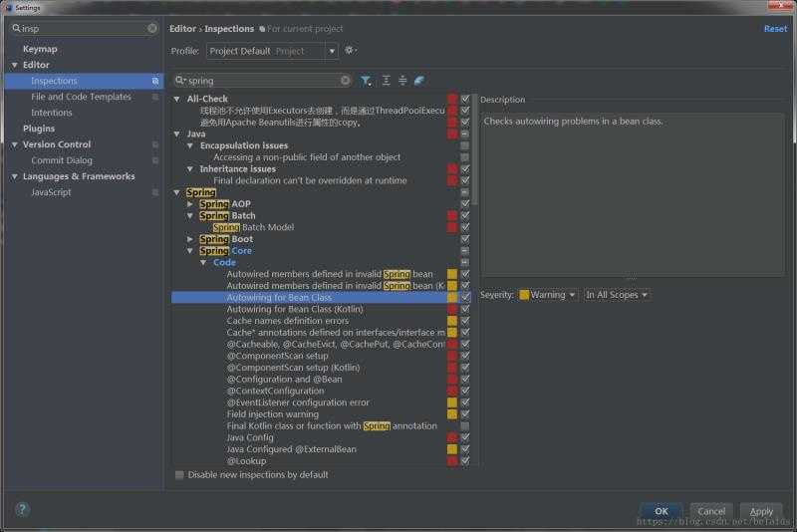Open the Severity Warning dropdown
The width and height of the screenshot is (797, 532).
click(547, 295)
